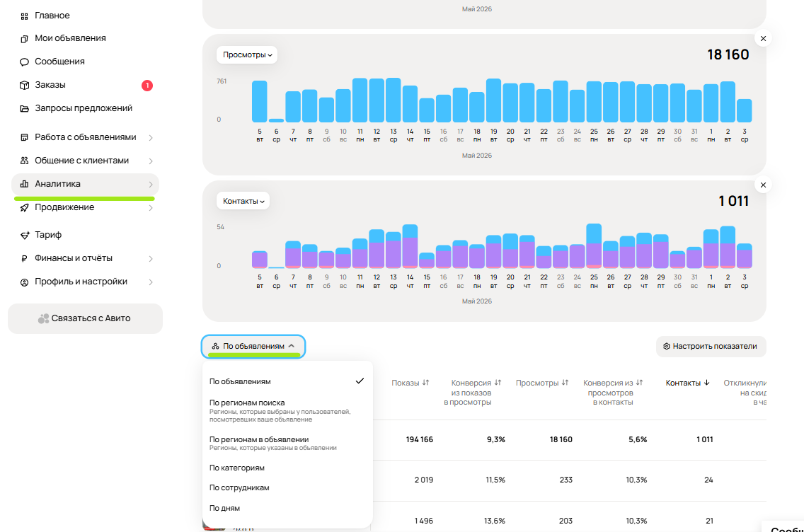Click the Связаться с Авито button
804x532 pixels.
[x=85, y=319]
